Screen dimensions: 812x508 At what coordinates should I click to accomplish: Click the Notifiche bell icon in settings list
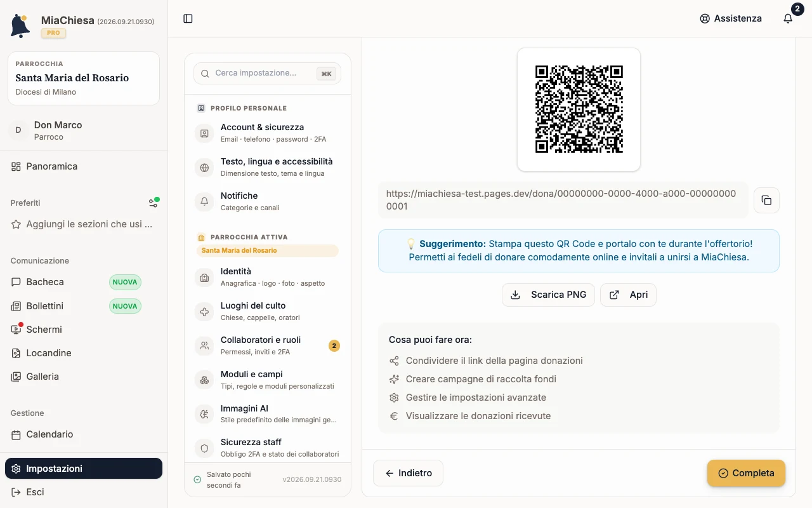pos(204,202)
